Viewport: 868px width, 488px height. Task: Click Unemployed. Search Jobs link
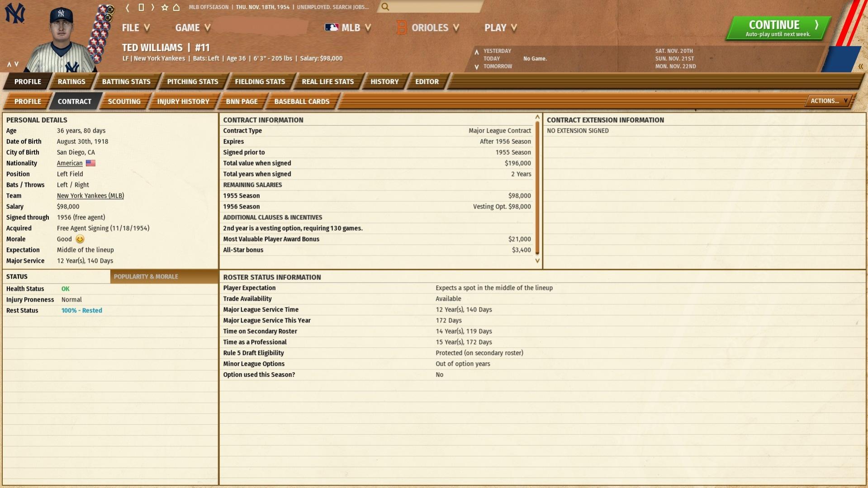click(333, 7)
